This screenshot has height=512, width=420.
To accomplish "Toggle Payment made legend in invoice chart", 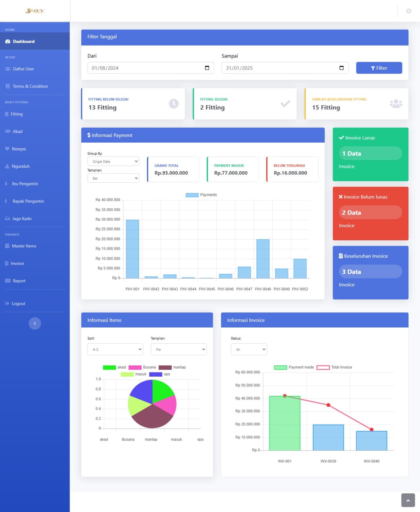I will tap(294, 367).
